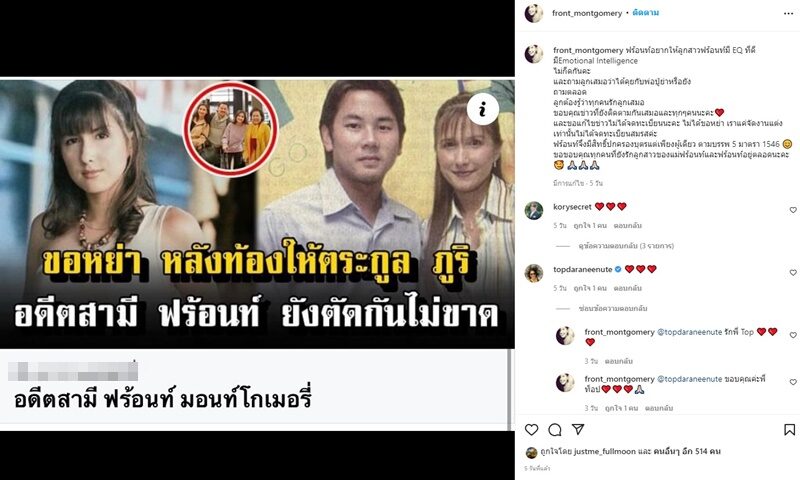800x480 pixels.
Task: Like the post with the heart icon
Action: click(532, 430)
